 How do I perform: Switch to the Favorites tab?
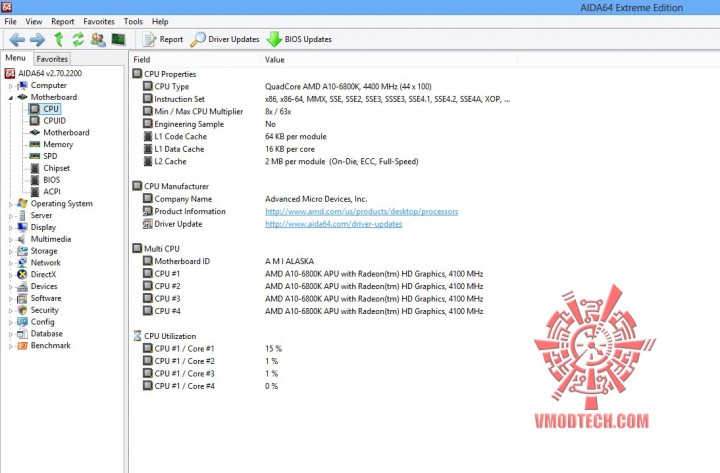(x=52, y=59)
